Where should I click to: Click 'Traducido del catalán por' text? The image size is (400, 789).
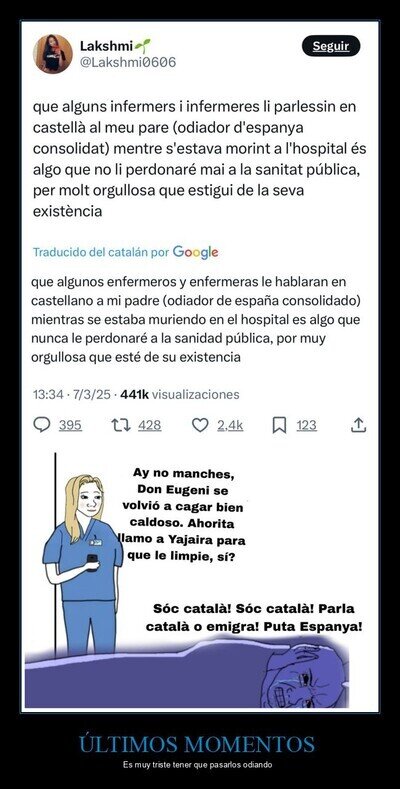[x=101, y=253]
